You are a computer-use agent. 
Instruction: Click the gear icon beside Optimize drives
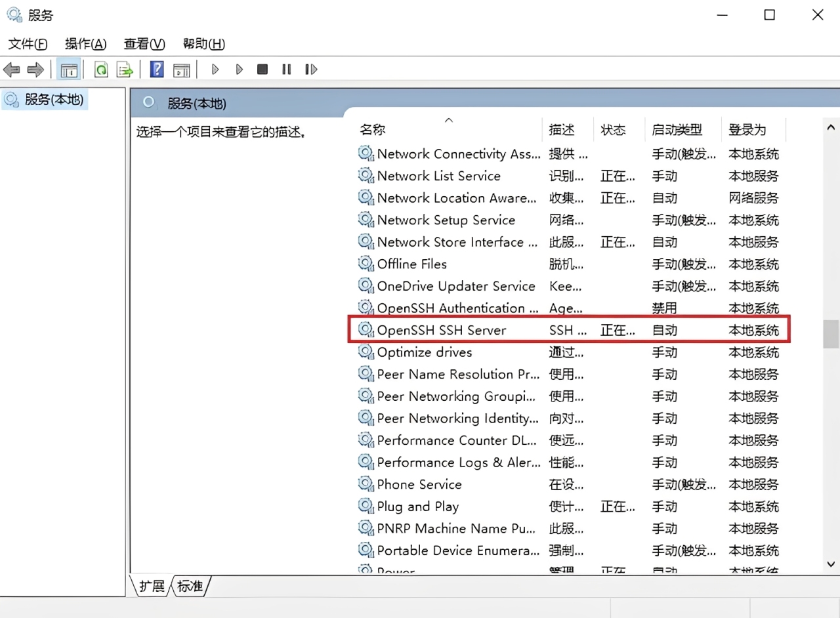coord(366,352)
